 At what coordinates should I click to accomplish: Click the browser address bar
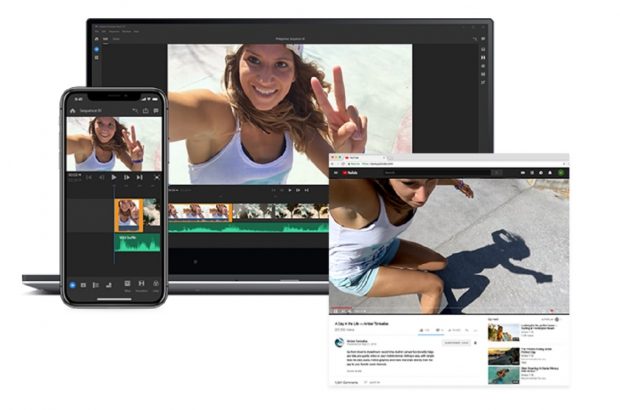455,164
